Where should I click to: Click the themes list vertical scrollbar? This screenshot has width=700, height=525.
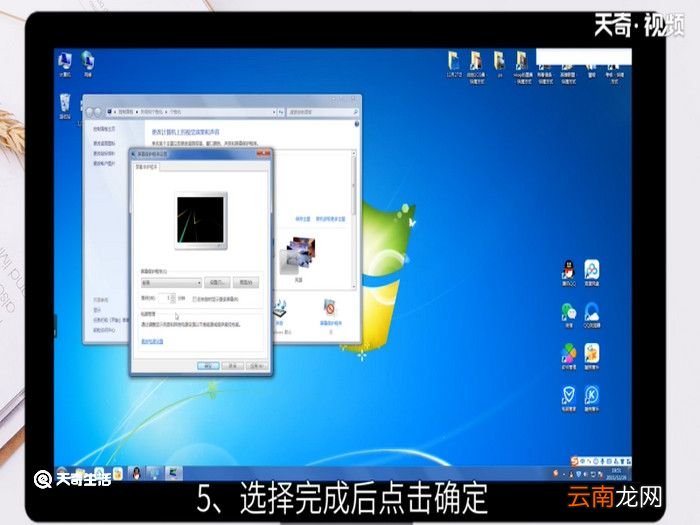coord(354,220)
